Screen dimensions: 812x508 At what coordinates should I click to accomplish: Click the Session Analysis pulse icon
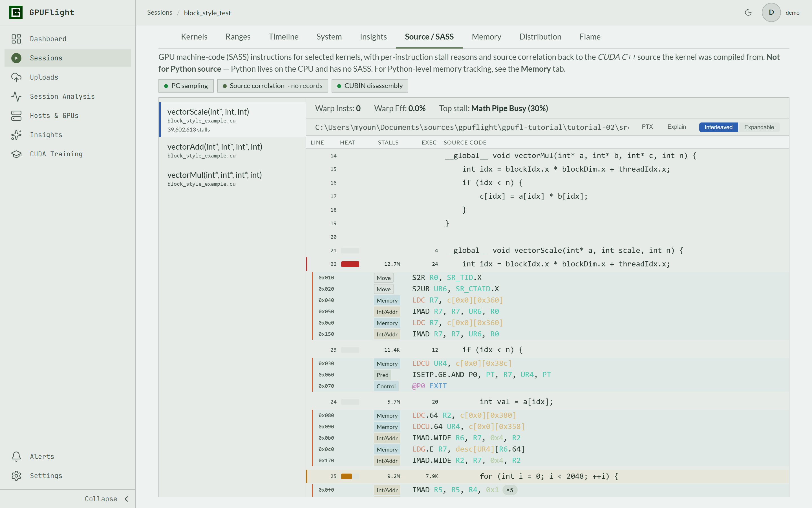16,97
